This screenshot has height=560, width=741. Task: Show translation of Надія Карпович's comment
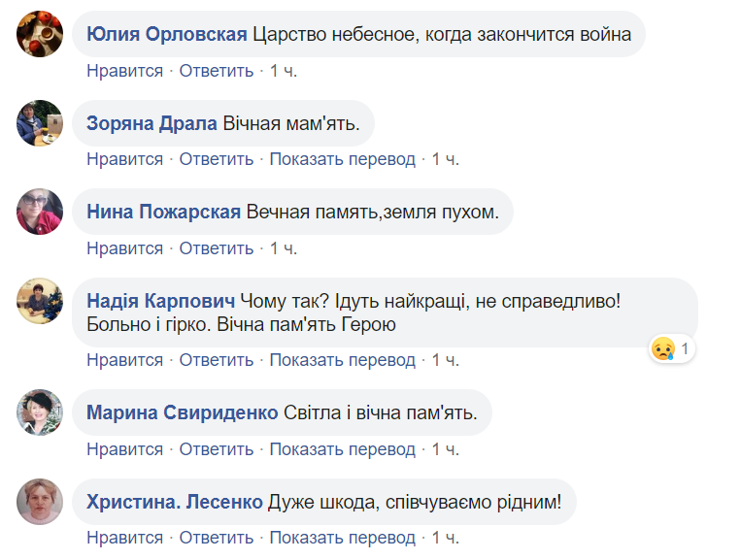point(342,360)
